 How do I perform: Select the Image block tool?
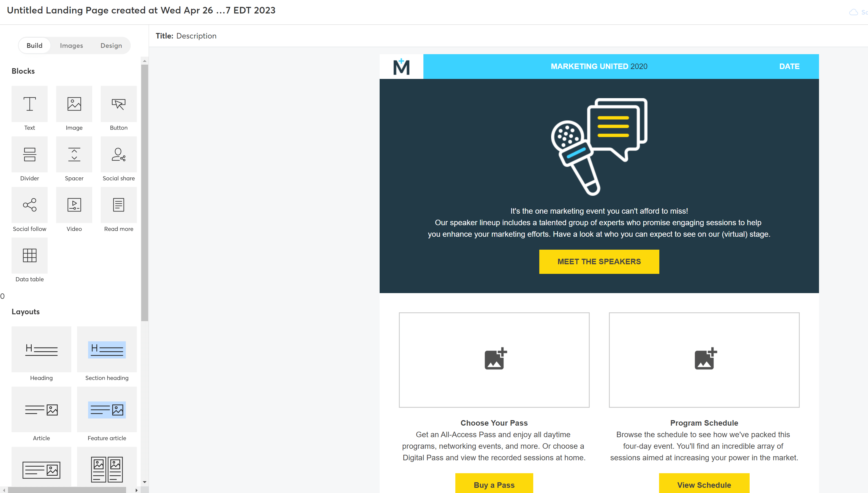(74, 108)
